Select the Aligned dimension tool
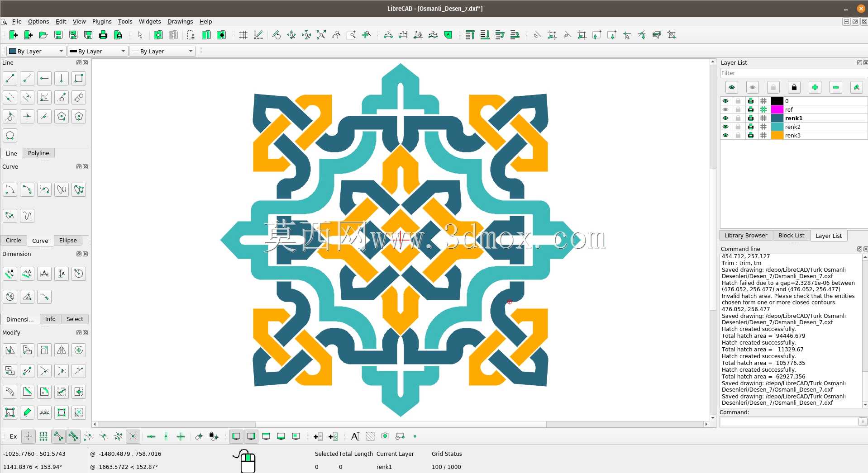The image size is (868, 473). 10,273
